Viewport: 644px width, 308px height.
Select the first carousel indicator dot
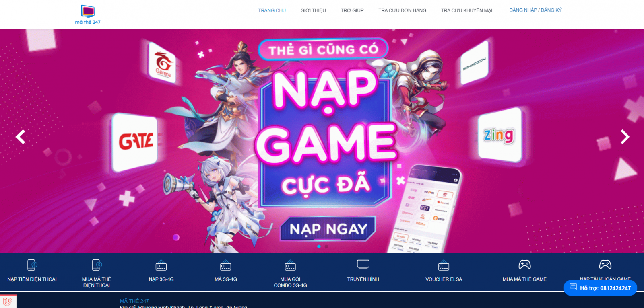click(x=319, y=246)
